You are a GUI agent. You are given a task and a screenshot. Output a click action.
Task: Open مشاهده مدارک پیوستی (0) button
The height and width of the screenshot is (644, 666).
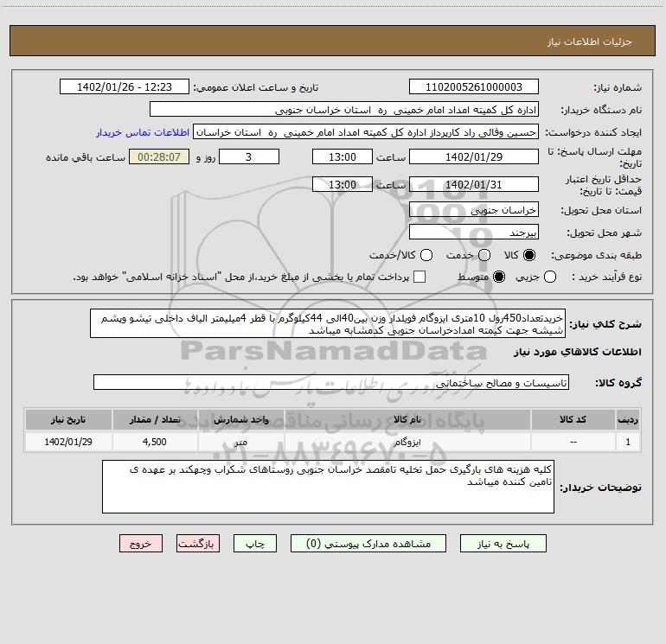point(368,544)
